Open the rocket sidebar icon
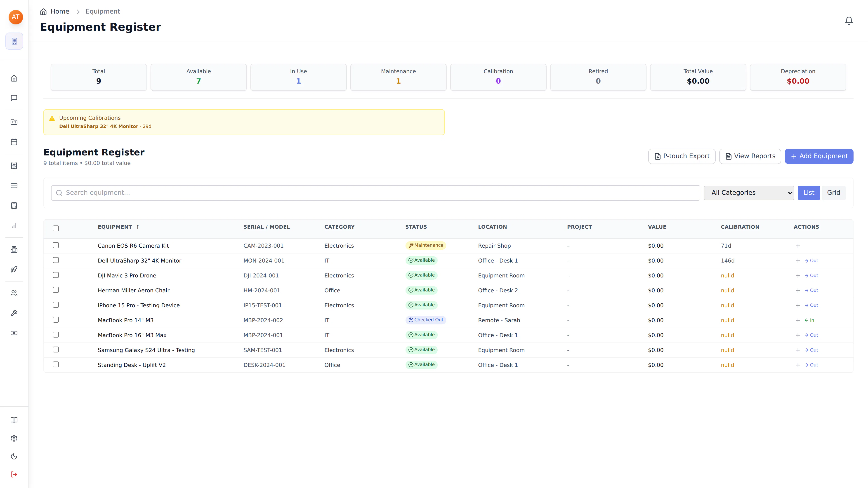Image resolution: width=868 pixels, height=488 pixels. (x=14, y=270)
